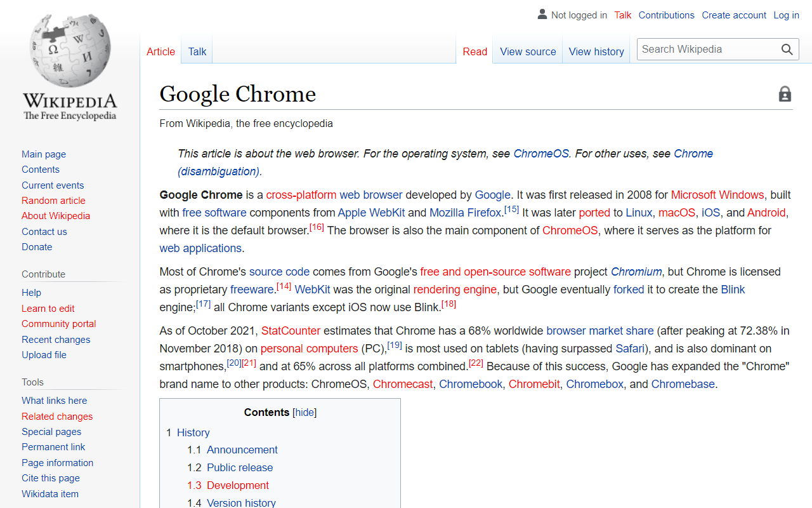Open citation reference 15

511,210
